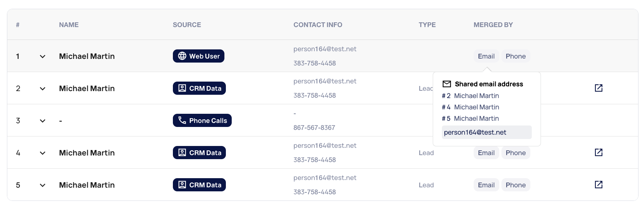644x210 pixels.
Task: Click contact card icon in row 5 CRM badge
Action: click(x=182, y=185)
